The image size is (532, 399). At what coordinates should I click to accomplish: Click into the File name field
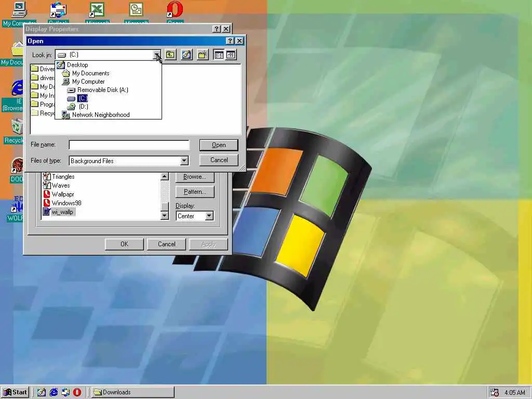pos(129,145)
